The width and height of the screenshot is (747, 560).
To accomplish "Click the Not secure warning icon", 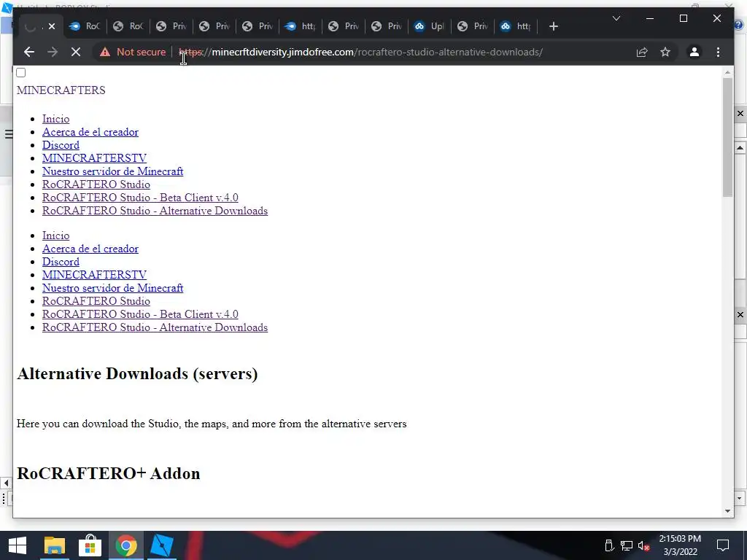I will [105, 52].
